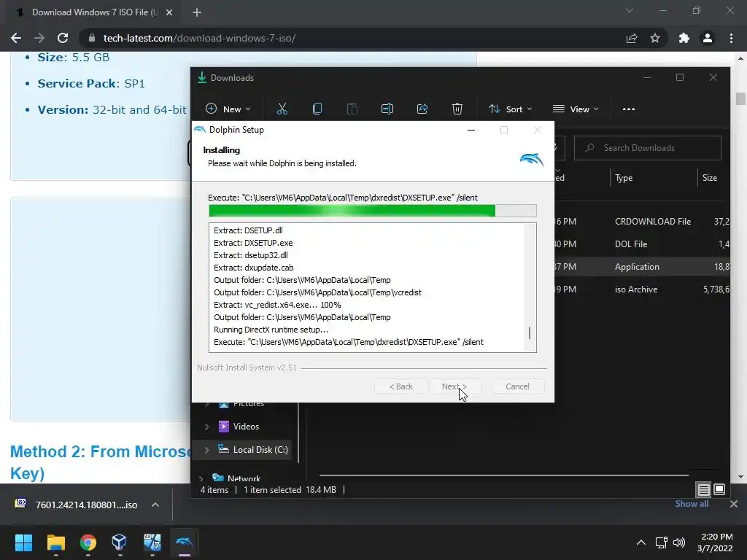This screenshot has width=747, height=560.
Task: Click the Method 2: From Microsoft heading link
Action: point(100,462)
